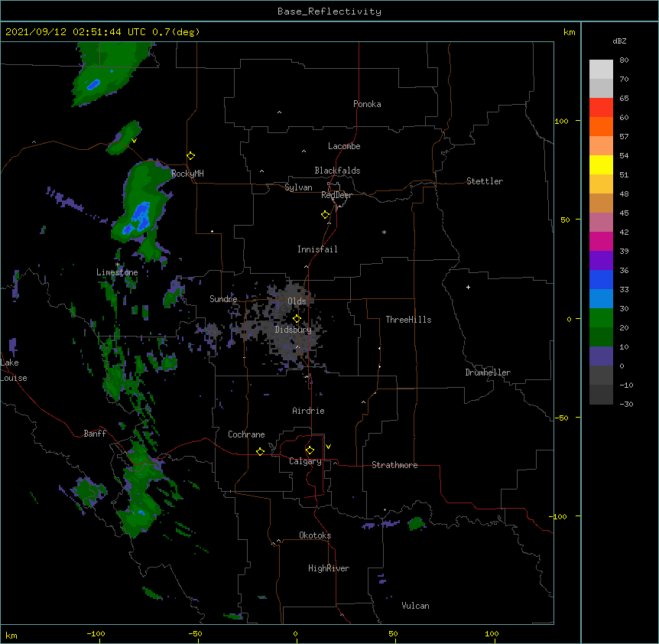659x644 pixels.
Task: Click the Innisfail city label
Action: click(317, 249)
